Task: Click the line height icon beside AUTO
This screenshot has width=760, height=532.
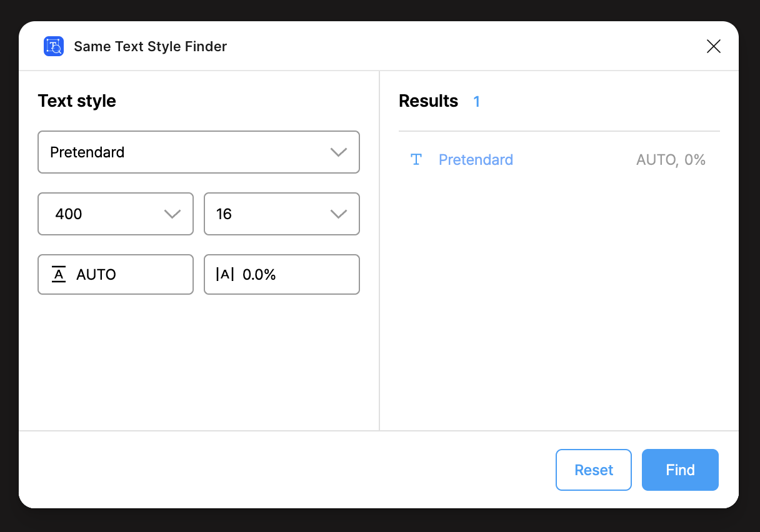Action: [x=59, y=275]
